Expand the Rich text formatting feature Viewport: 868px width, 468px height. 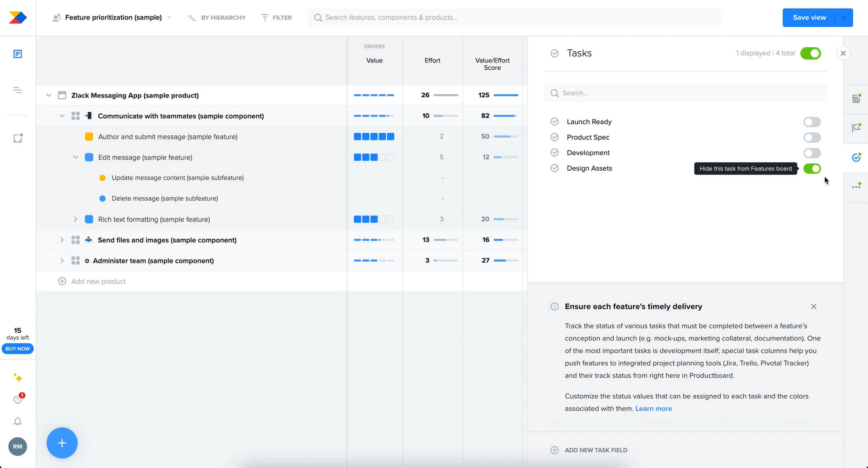tap(75, 219)
